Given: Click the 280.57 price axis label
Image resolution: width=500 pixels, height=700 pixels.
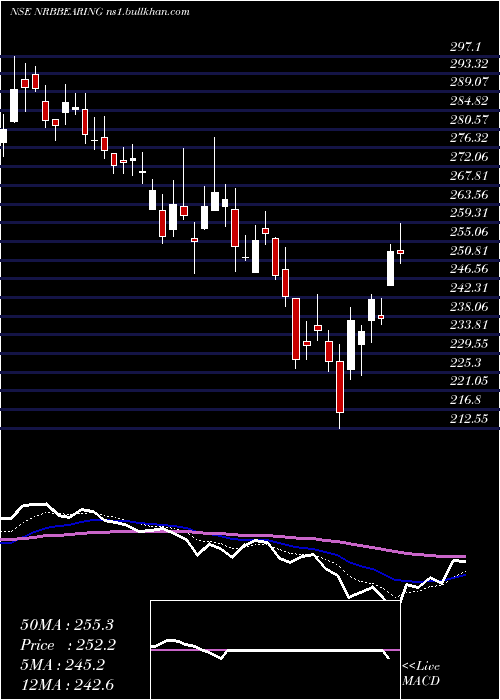Looking at the screenshot, I should [469, 120].
